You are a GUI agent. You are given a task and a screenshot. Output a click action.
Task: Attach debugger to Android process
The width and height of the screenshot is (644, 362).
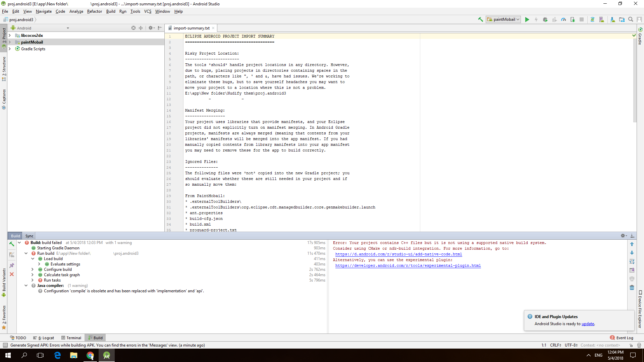coord(573,19)
